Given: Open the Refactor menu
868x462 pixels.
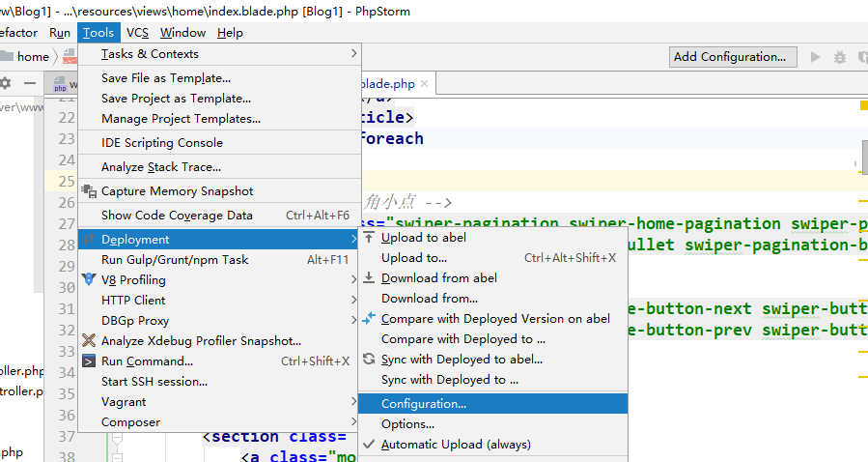Looking at the screenshot, I should click(x=18, y=33).
